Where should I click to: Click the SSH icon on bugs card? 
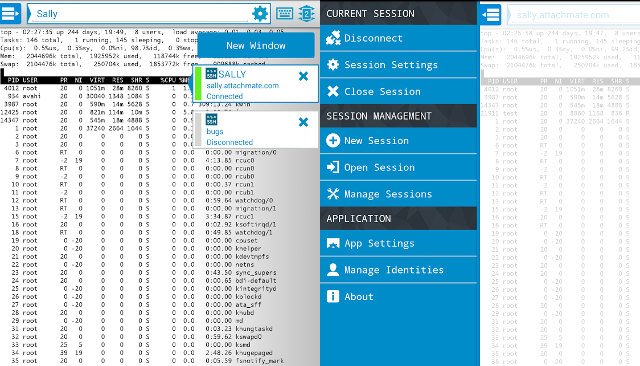[x=211, y=120]
